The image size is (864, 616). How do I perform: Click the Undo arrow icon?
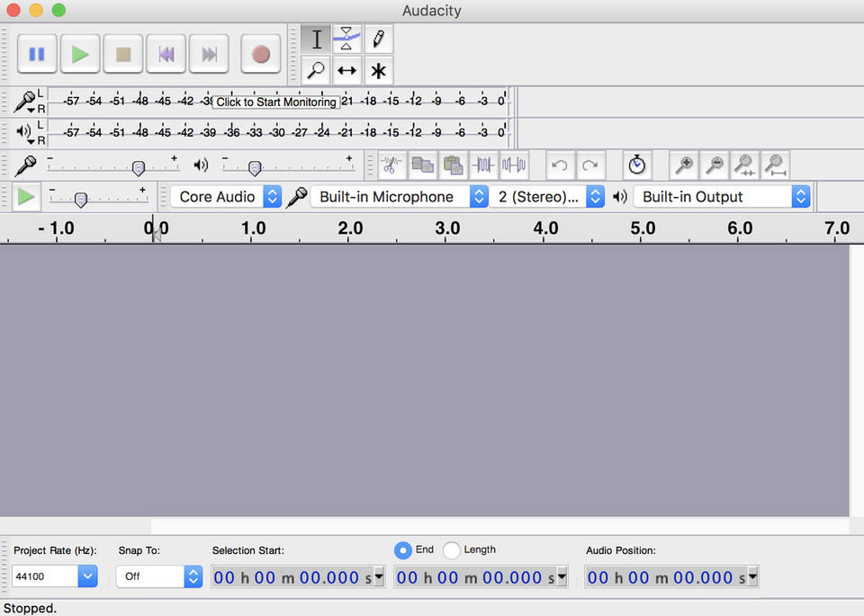[x=559, y=165]
